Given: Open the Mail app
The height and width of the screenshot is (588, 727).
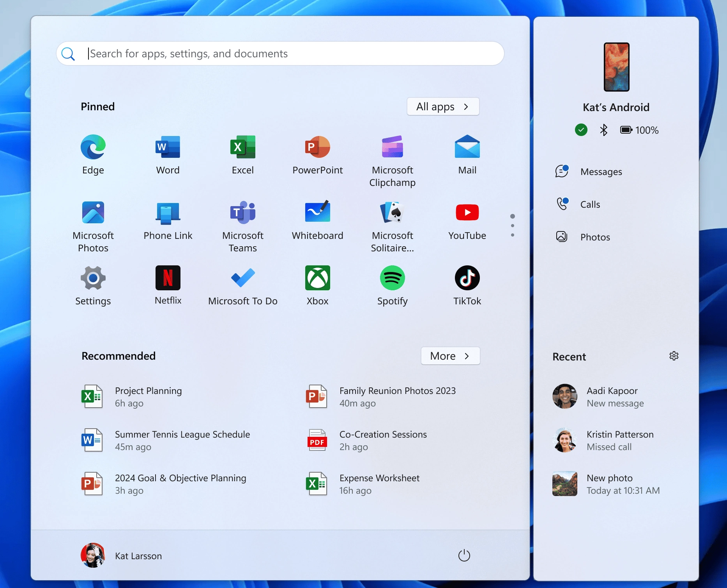Looking at the screenshot, I should coord(467,155).
